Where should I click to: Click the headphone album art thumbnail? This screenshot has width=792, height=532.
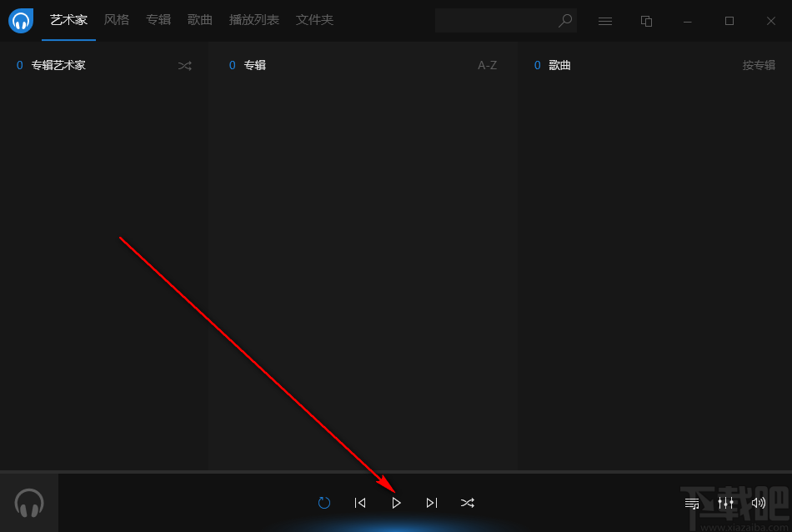[x=29, y=503]
